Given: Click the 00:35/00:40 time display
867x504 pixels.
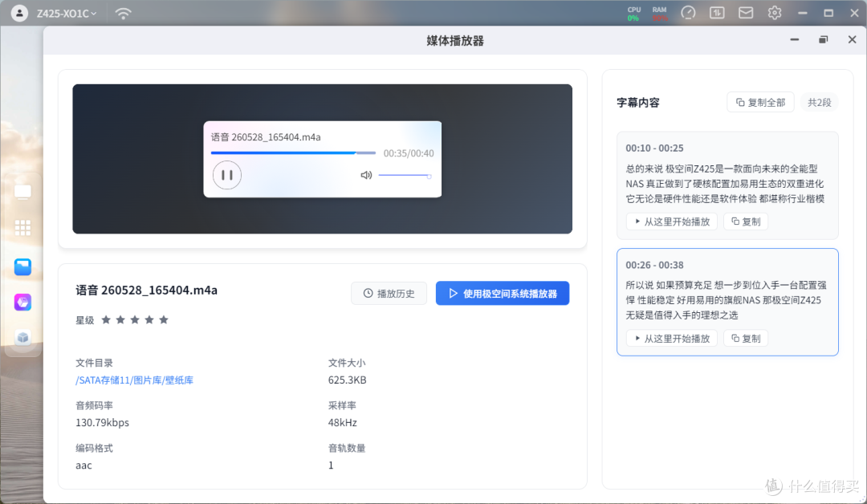Looking at the screenshot, I should tap(409, 153).
